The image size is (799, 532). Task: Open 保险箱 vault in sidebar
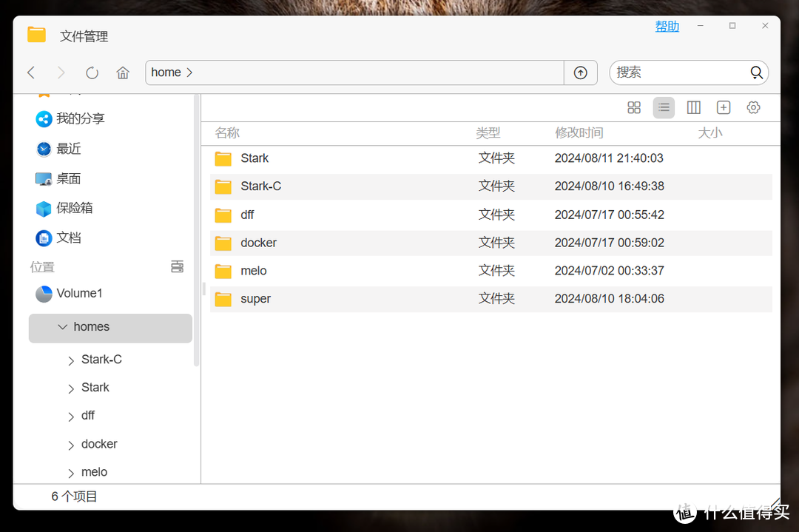64,208
